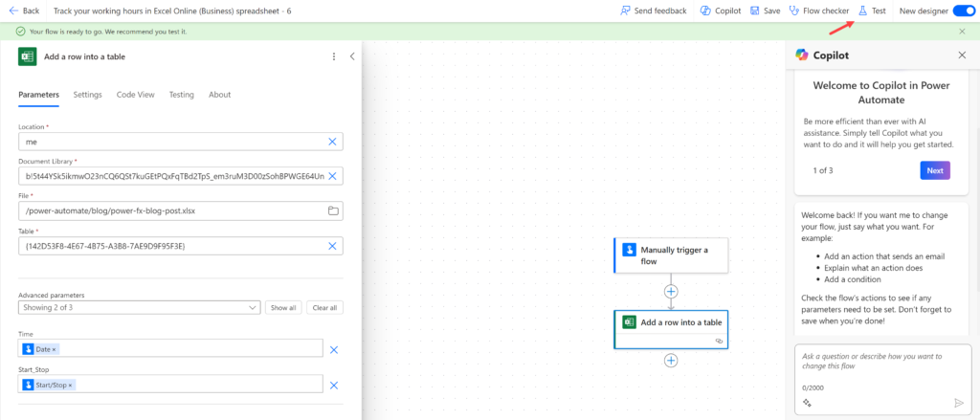
Task: Click the Show all button
Action: (x=284, y=308)
